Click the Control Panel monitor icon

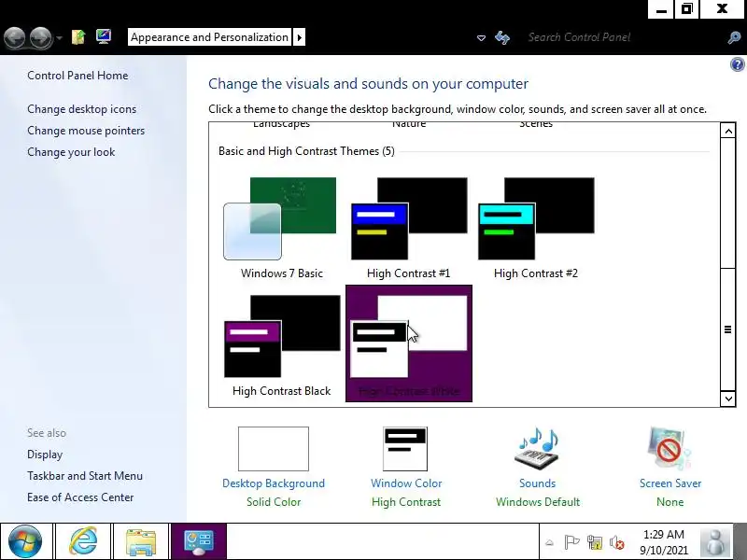click(104, 36)
